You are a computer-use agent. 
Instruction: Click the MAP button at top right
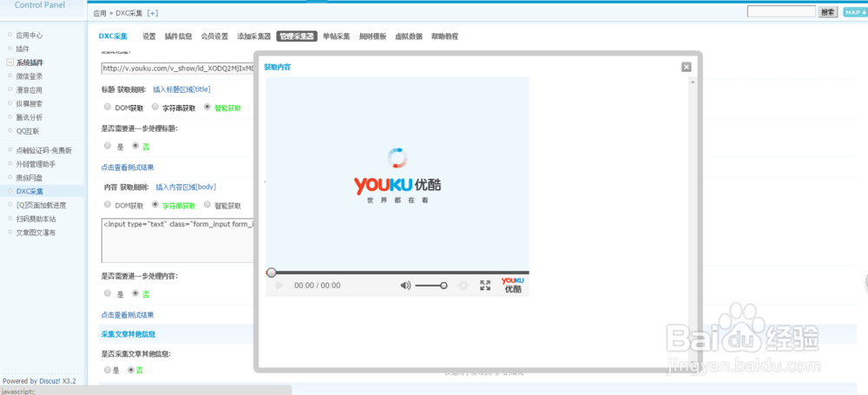(855, 12)
